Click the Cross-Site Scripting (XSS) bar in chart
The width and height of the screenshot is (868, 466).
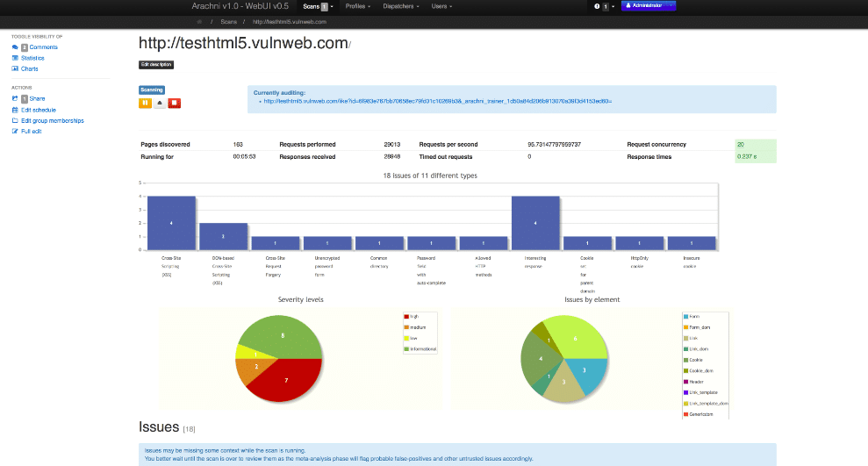tap(171, 223)
